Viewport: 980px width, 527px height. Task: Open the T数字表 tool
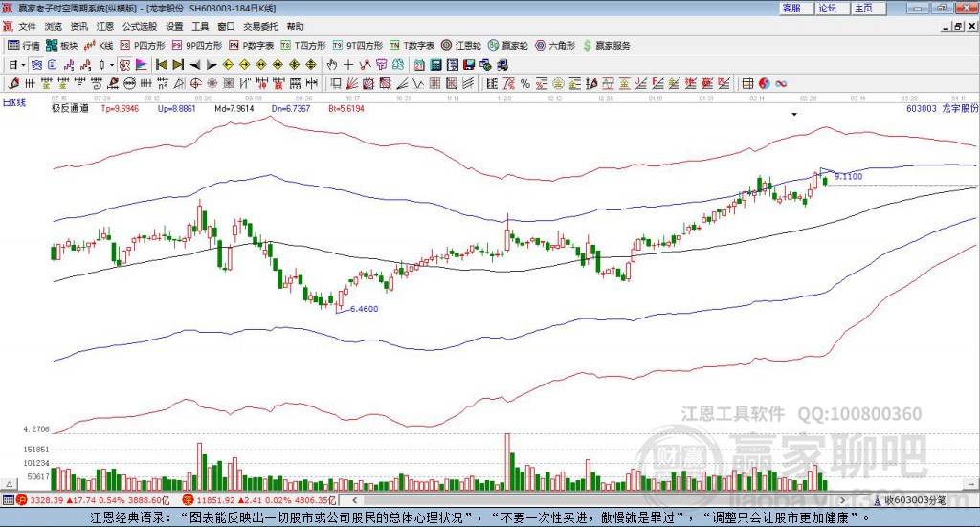[x=412, y=46]
